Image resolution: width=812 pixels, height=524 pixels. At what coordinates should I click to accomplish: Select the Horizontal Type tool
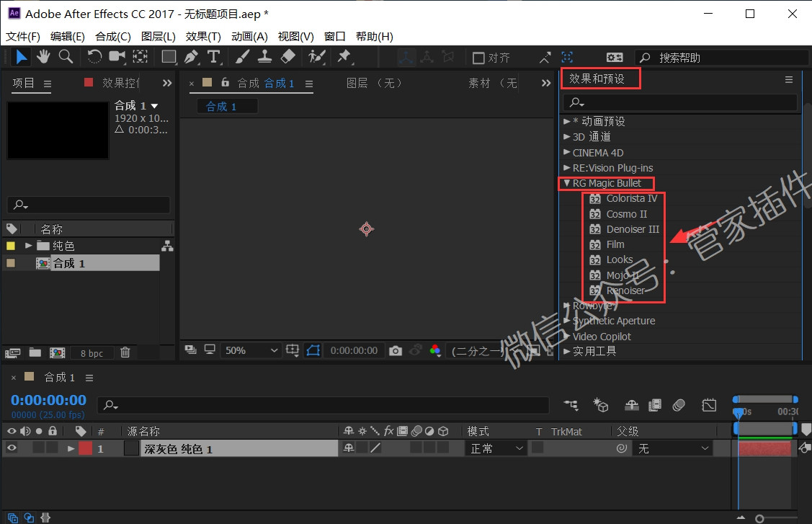coord(213,56)
